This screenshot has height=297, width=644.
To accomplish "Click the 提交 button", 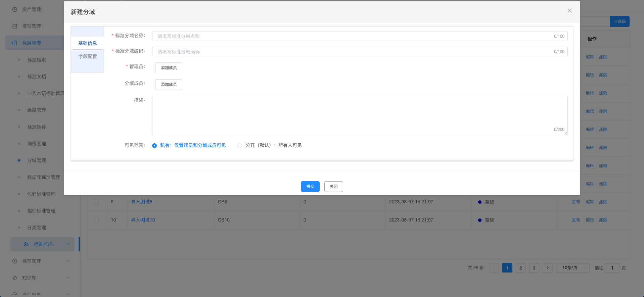I will click(310, 187).
